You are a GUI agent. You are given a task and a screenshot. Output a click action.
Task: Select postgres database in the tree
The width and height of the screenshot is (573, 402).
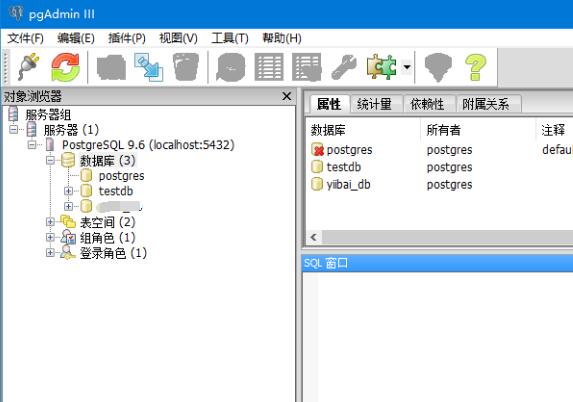tap(122, 176)
